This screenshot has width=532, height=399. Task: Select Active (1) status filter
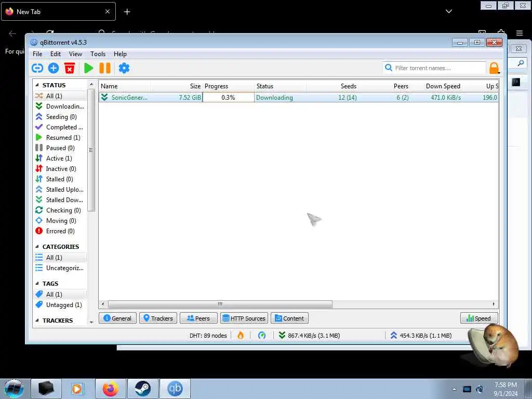point(60,158)
